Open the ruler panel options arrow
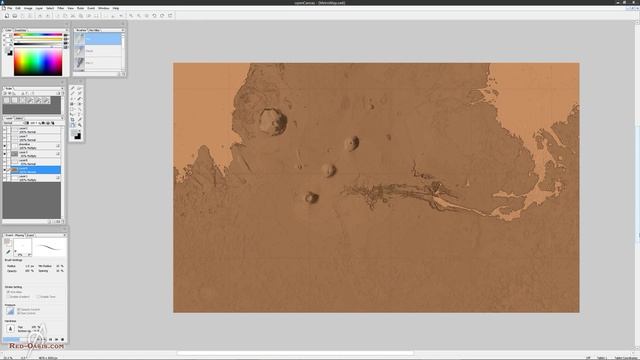Screen dimensions: 640x360 pos(62,88)
